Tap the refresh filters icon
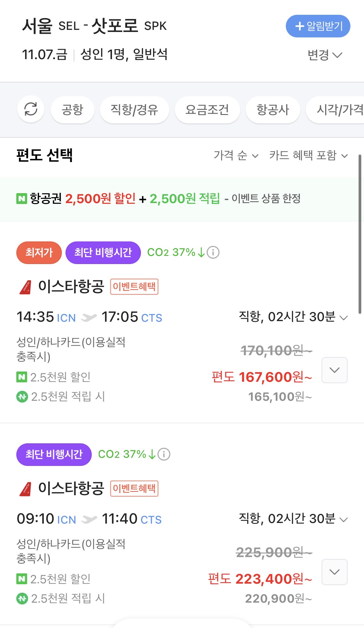This screenshot has height=628, width=364. click(x=31, y=109)
